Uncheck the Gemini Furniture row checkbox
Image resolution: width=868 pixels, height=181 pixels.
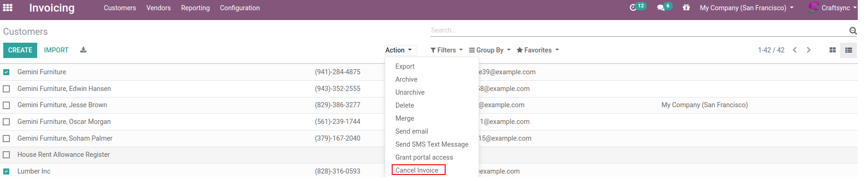[7, 72]
